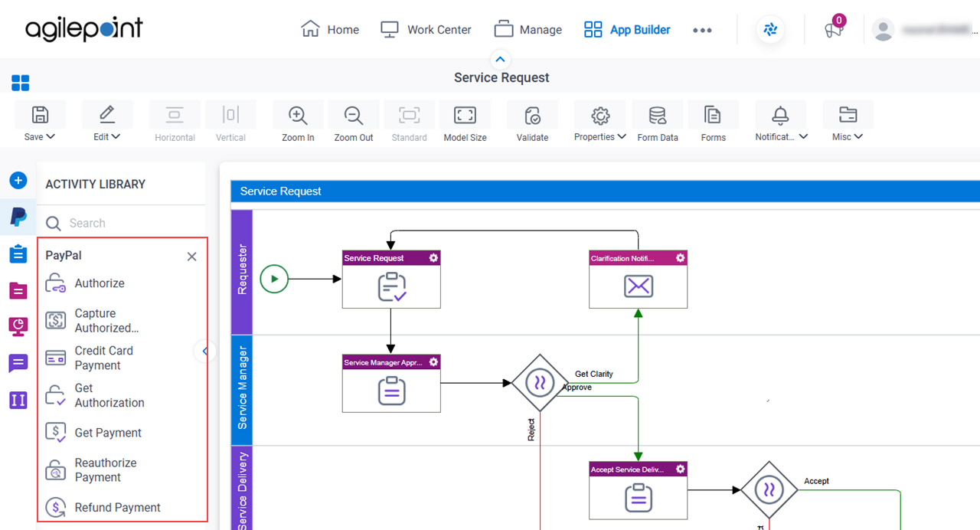
Task: Click the Standard zoom icon
Action: (410, 115)
